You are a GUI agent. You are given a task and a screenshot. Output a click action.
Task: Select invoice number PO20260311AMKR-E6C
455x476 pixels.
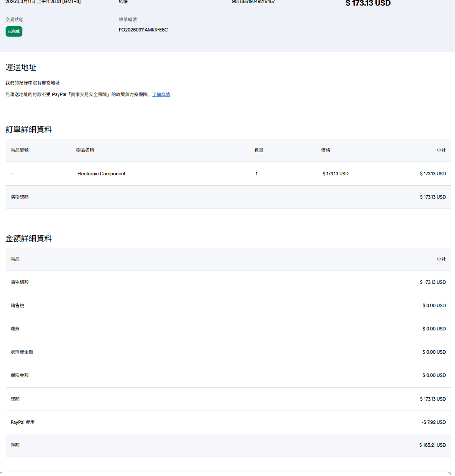[143, 30]
